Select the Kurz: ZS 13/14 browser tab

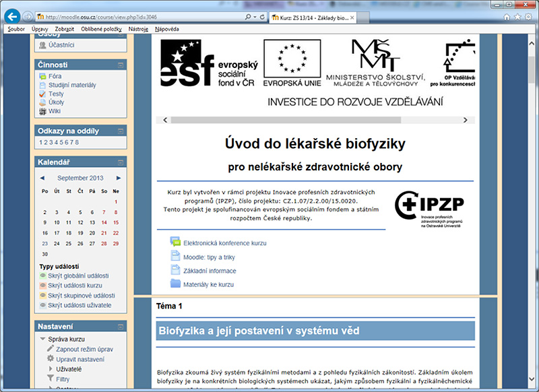click(x=312, y=18)
